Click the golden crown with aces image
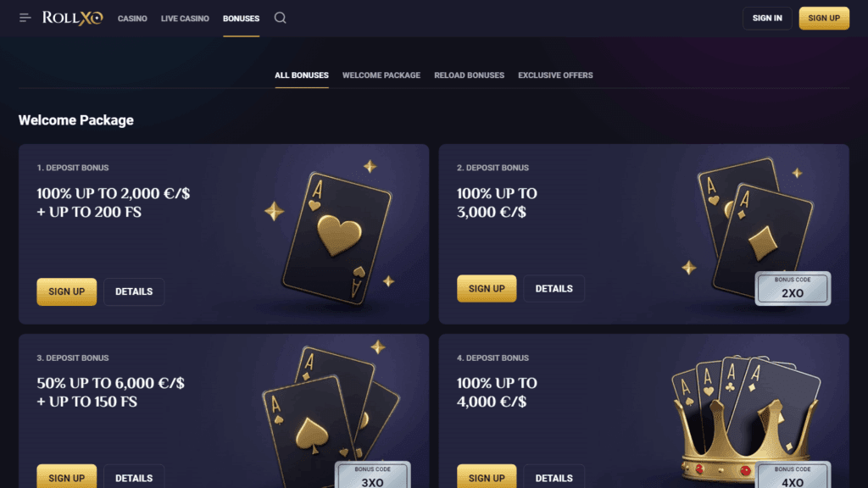 tap(746, 419)
